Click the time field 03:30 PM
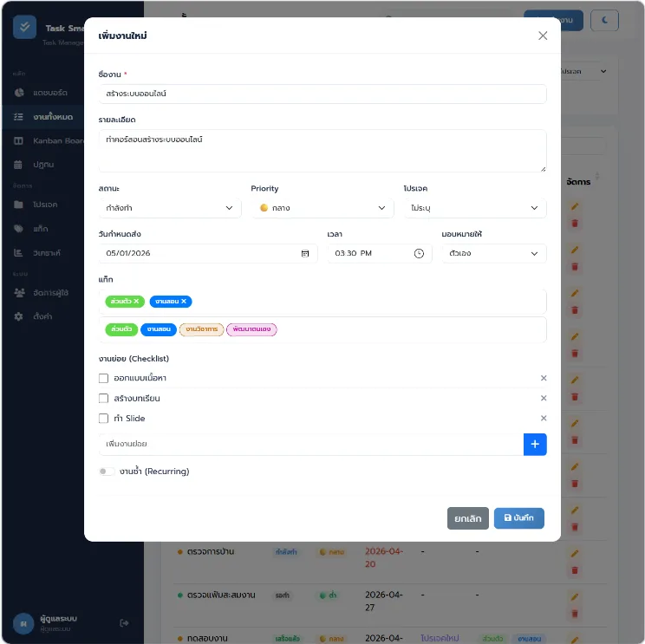645x644 pixels. (379, 253)
